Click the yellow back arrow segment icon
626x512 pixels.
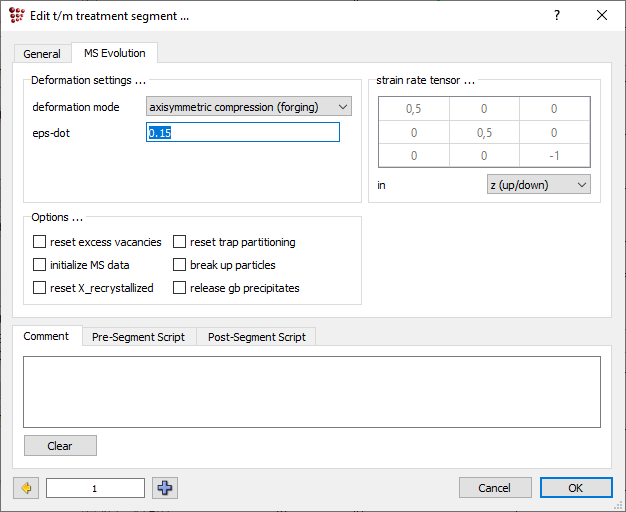pyautogui.click(x=26, y=488)
